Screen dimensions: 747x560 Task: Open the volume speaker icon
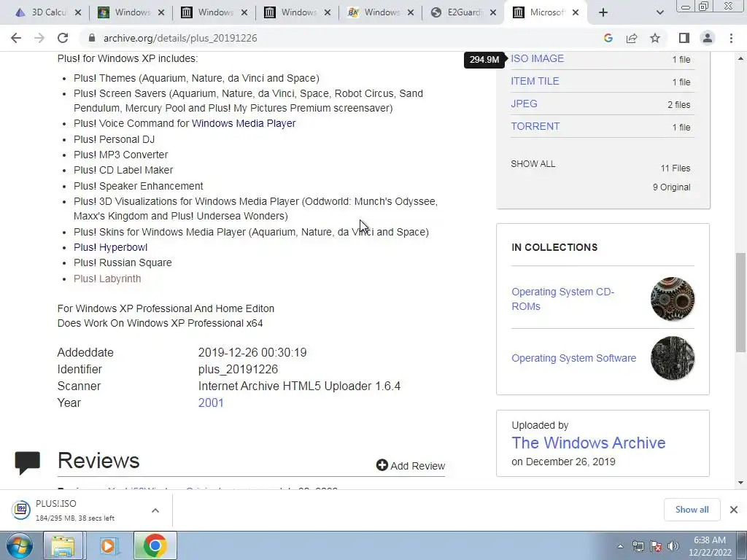(x=673, y=546)
